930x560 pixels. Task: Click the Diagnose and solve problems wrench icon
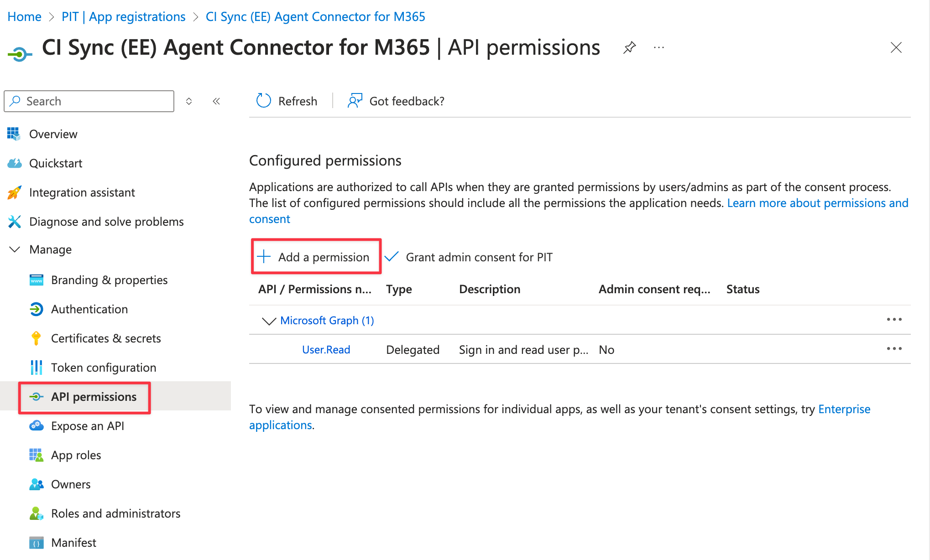point(14,222)
